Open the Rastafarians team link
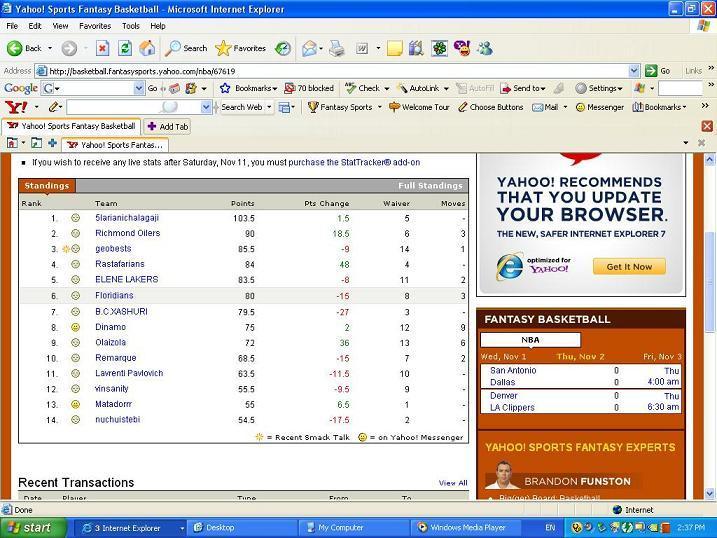Image resolution: width=717 pixels, height=538 pixels. point(120,264)
